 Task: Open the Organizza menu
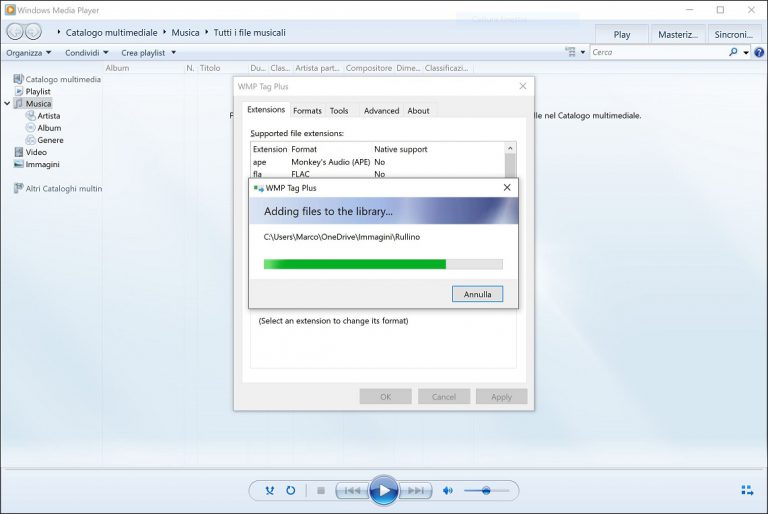click(x=28, y=52)
